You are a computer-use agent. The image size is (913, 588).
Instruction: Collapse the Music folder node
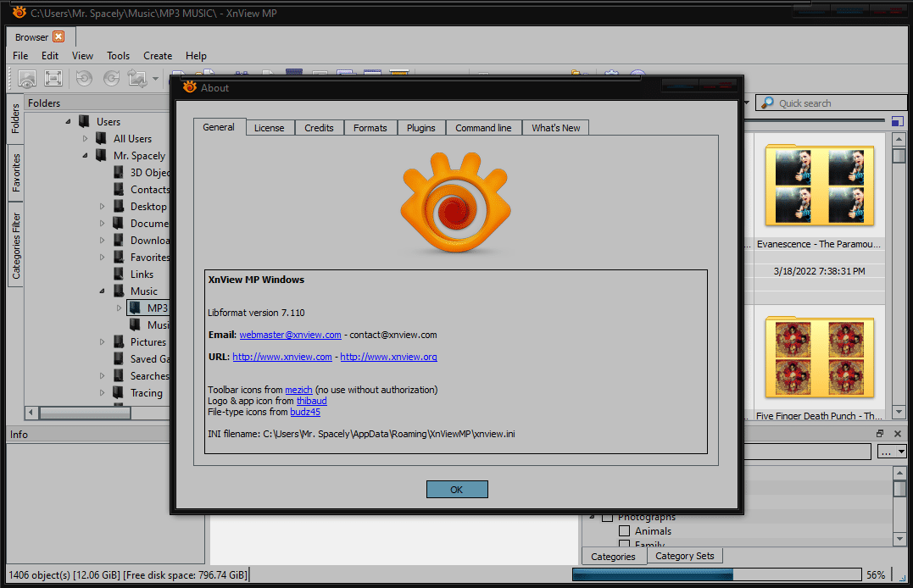tap(102, 291)
